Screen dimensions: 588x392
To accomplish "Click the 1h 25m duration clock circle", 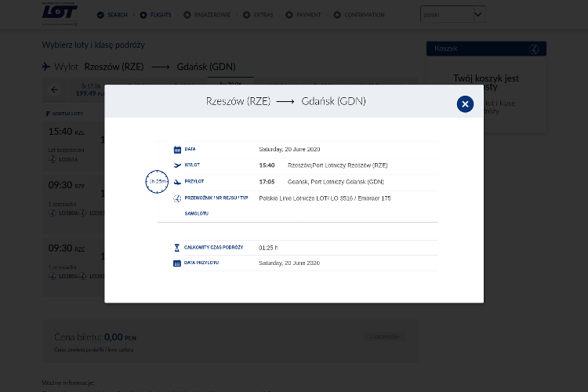I will tap(157, 182).
